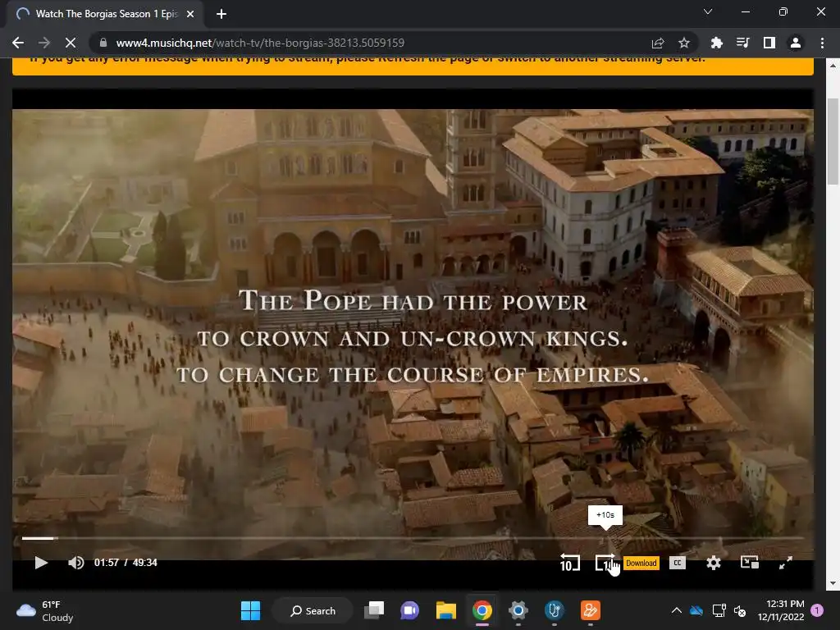Screen dimensions: 840x630
Task: Click the address bar URL
Action: coord(260,43)
